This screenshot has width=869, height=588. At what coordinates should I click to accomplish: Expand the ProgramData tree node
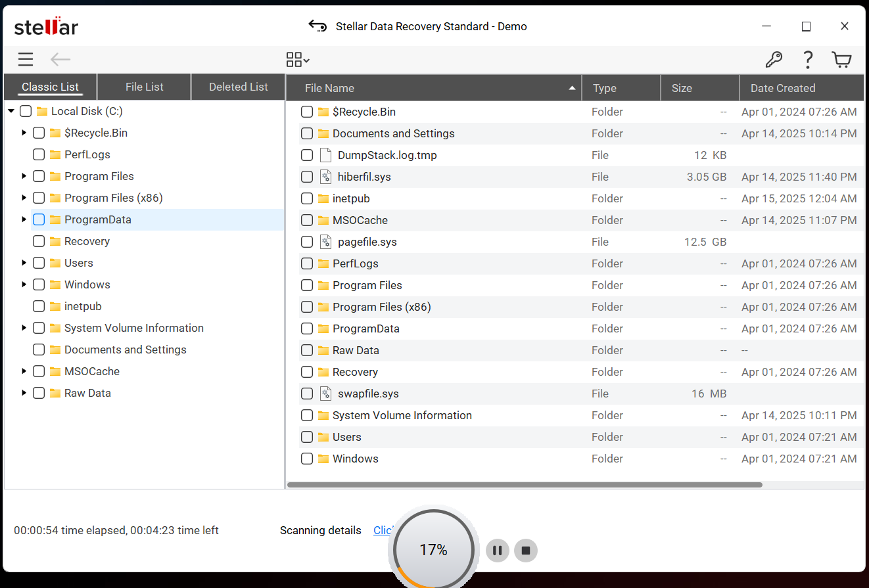pos(24,219)
